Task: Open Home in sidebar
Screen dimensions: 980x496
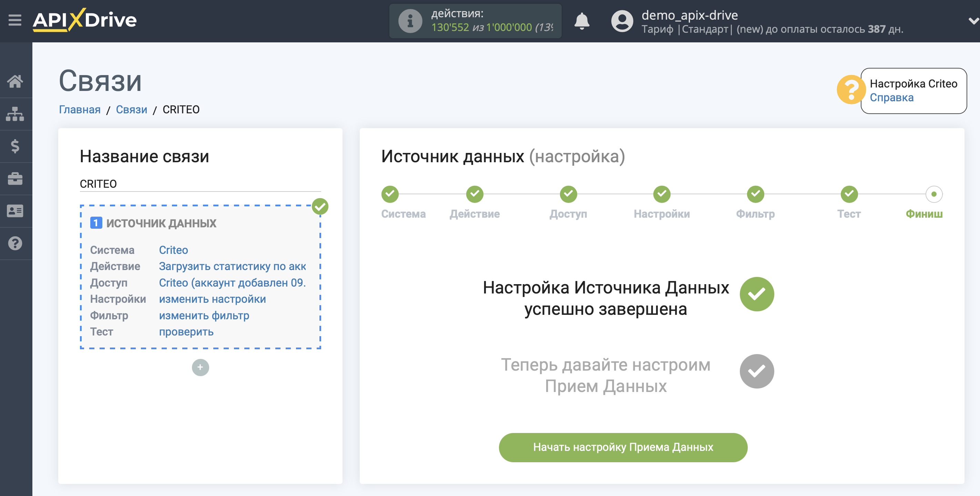Action: 15,81
